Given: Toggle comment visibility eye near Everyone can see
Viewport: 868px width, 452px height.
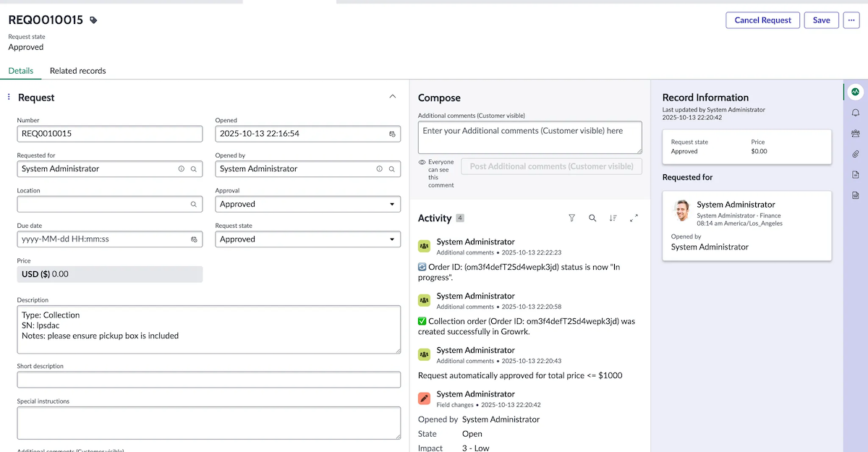Looking at the screenshot, I should click(421, 162).
